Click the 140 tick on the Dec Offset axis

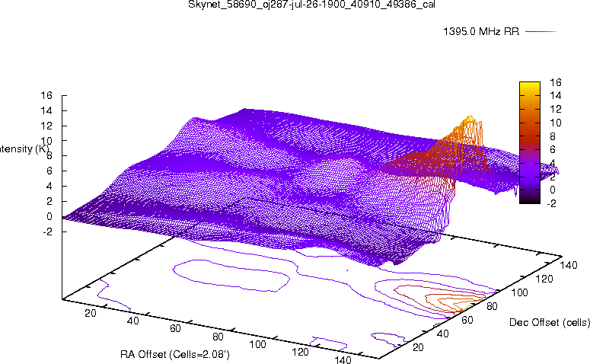569,265
